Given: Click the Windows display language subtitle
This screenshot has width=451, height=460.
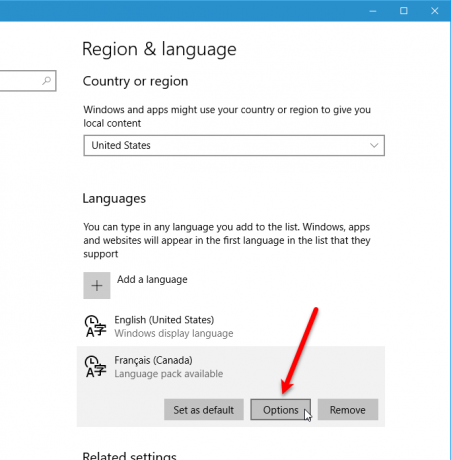Looking at the screenshot, I should (174, 333).
